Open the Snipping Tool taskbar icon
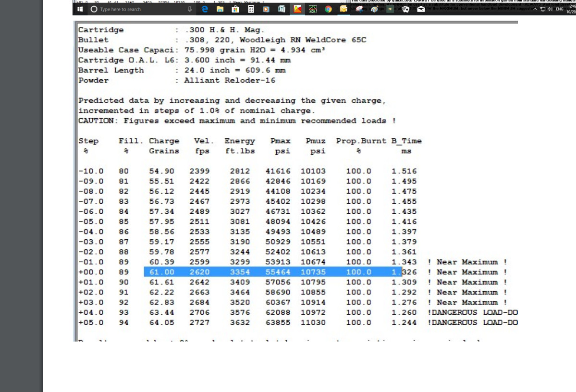The width and height of the screenshot is (576, 392). 359,9
